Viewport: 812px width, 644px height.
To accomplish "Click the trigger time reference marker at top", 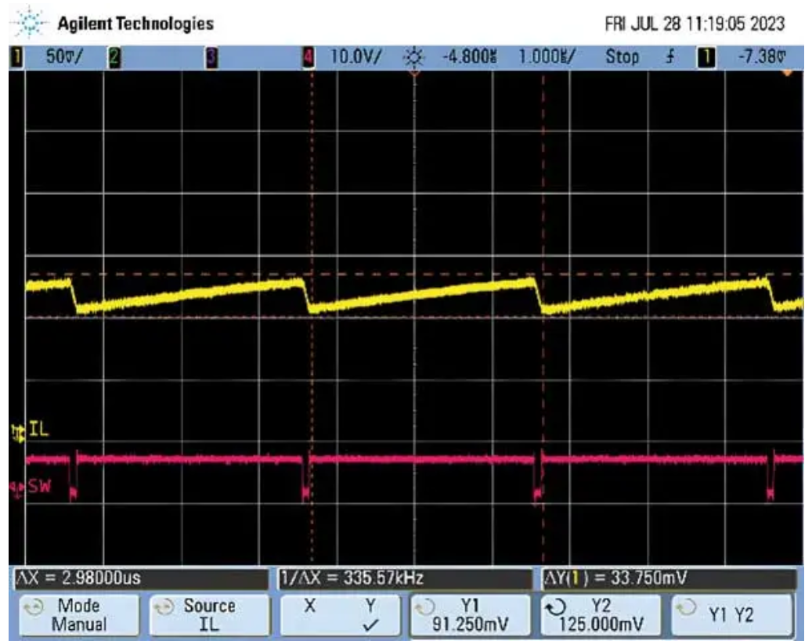I will [414, 74].
